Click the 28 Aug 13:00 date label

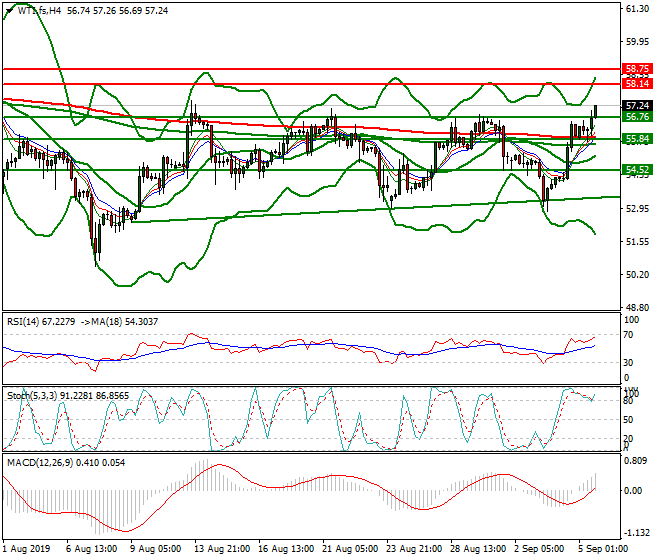click(x=478, y=549)
